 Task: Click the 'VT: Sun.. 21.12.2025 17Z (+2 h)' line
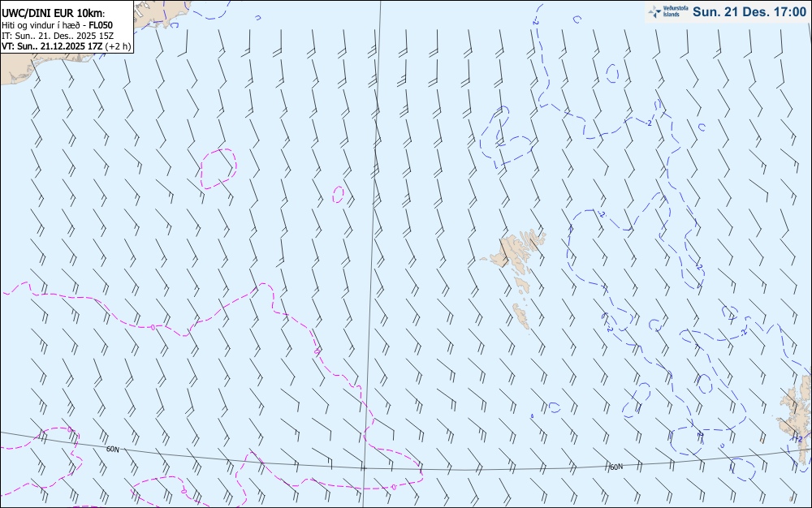(67, 46)
